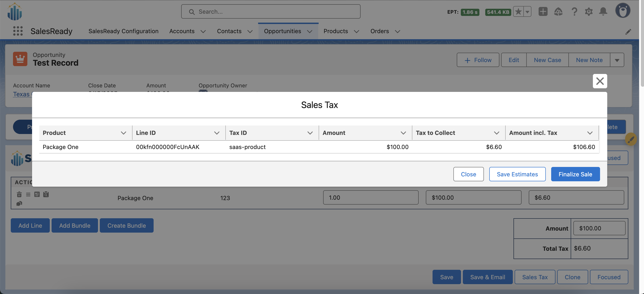Open the user profile avatar
Viewport: 644px width, 294px height.
click(x=622, y=11)
